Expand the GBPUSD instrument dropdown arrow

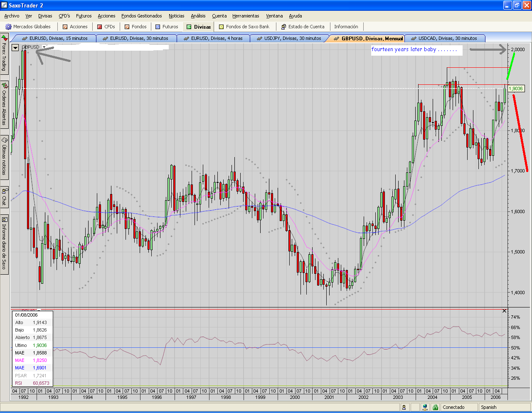click(x=44, y=47)
